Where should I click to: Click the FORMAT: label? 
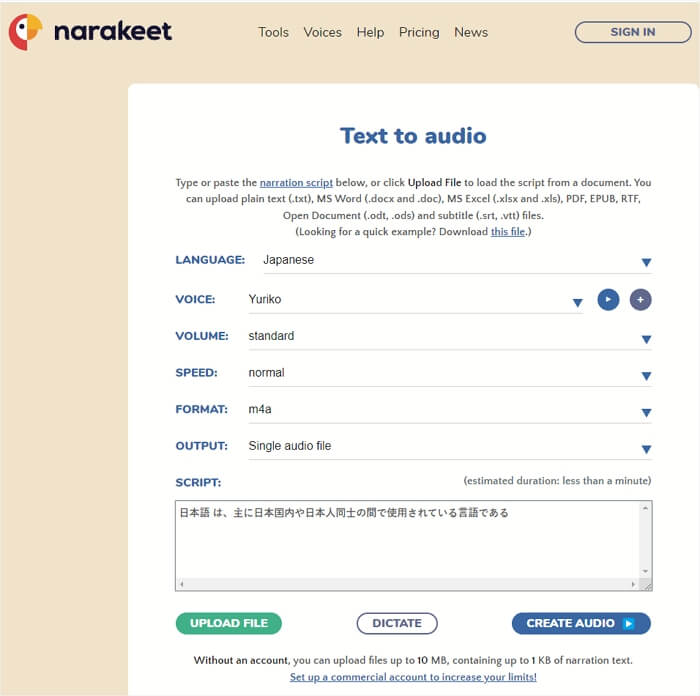[201, 409]
